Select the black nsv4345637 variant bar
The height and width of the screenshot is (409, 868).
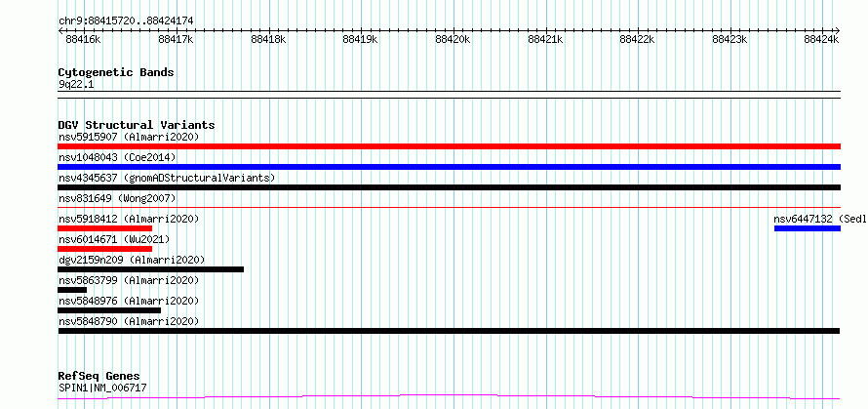pyautogui.click(x=449, y=187)
